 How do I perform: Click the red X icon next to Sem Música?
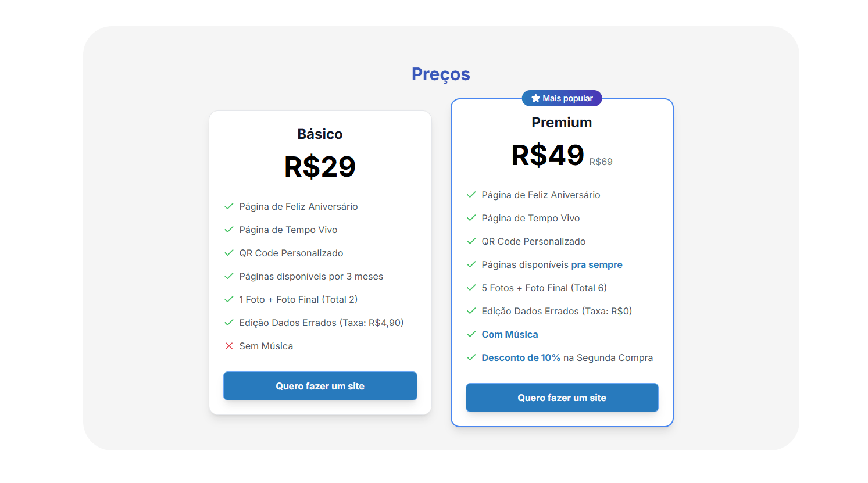[x=228, y=345]
